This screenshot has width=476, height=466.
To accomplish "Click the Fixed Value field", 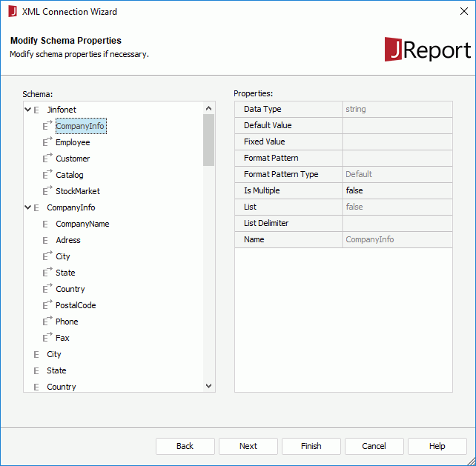I will 397,142.
